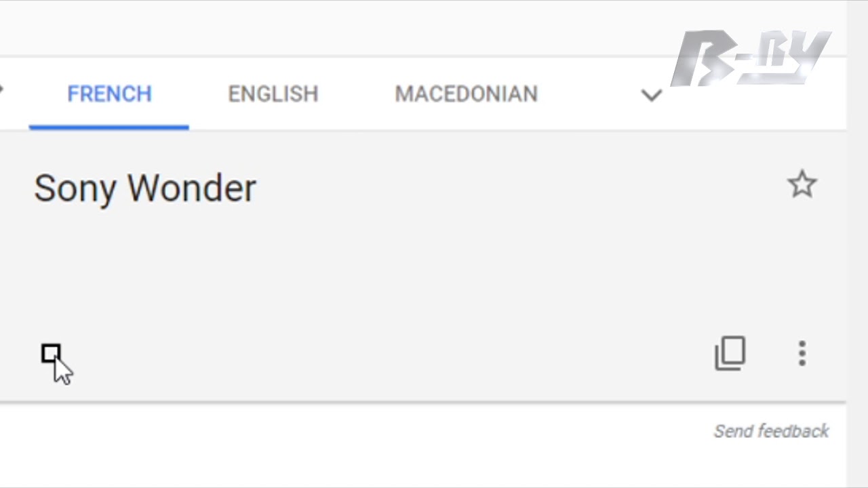This screenshot has height=488, width=868.
Task: Select the French language tab
Action: pos(109,94)
